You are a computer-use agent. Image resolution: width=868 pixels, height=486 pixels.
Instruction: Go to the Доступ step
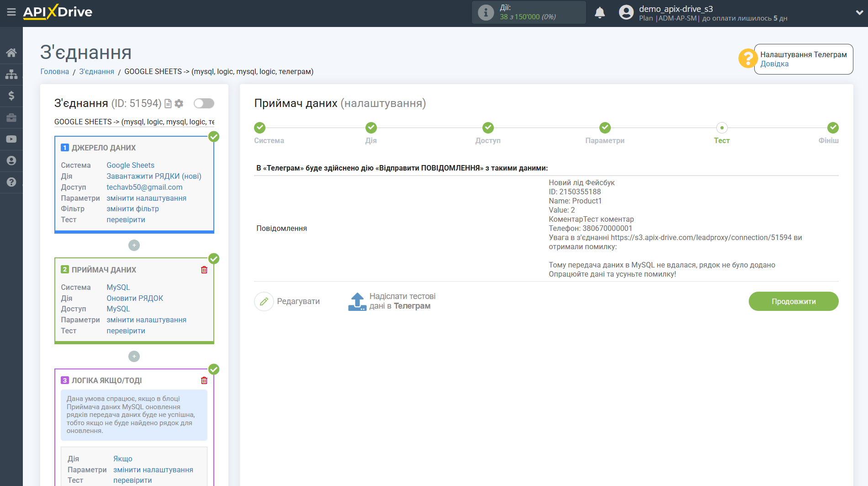[488, 128]
